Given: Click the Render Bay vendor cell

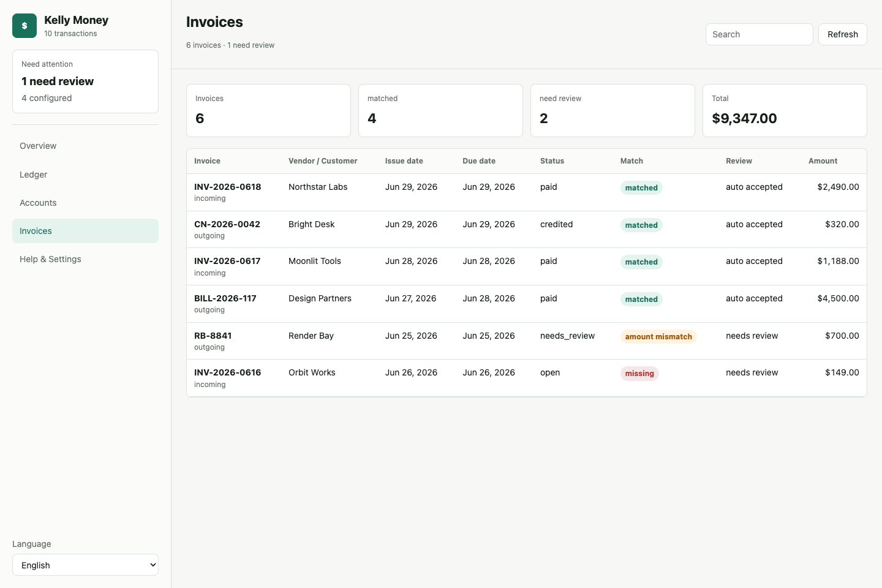Looking at the screenshot, I should [x=311, y=336].
